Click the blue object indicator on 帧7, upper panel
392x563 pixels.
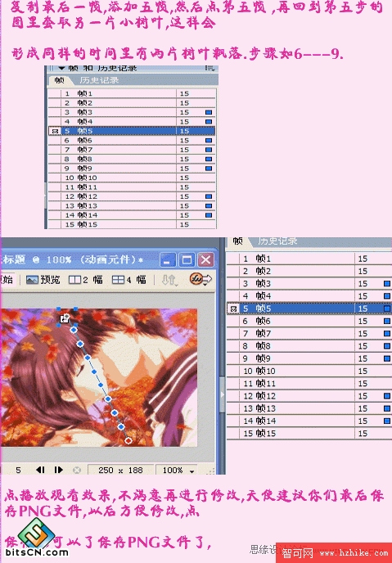(209, 150)
